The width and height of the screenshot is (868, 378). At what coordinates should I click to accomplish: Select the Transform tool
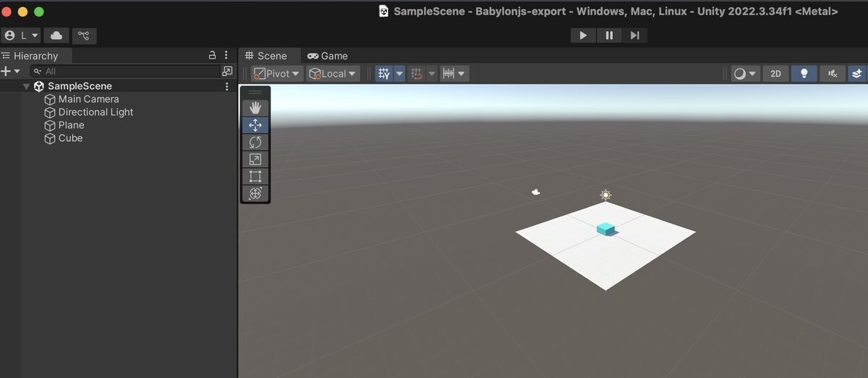point(255,193)
